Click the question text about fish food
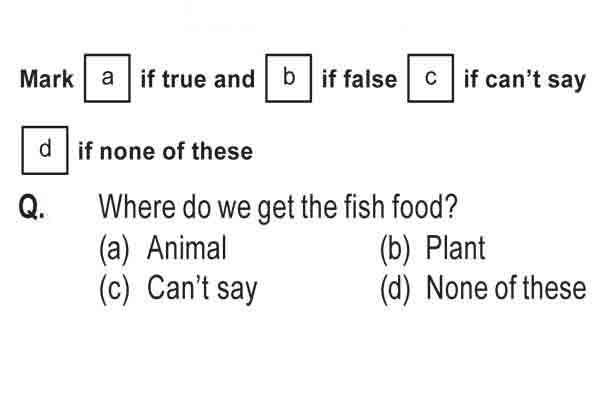 [x=278, y=208]
